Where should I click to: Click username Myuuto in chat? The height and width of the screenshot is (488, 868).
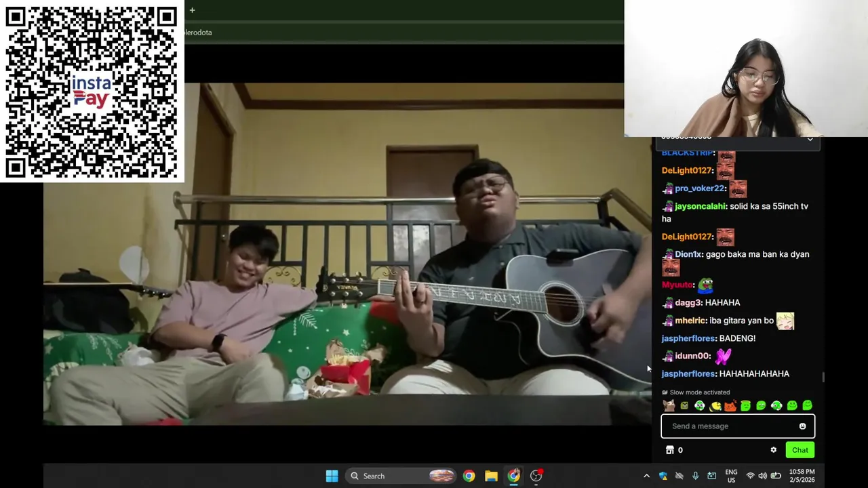tap(677, 285)
